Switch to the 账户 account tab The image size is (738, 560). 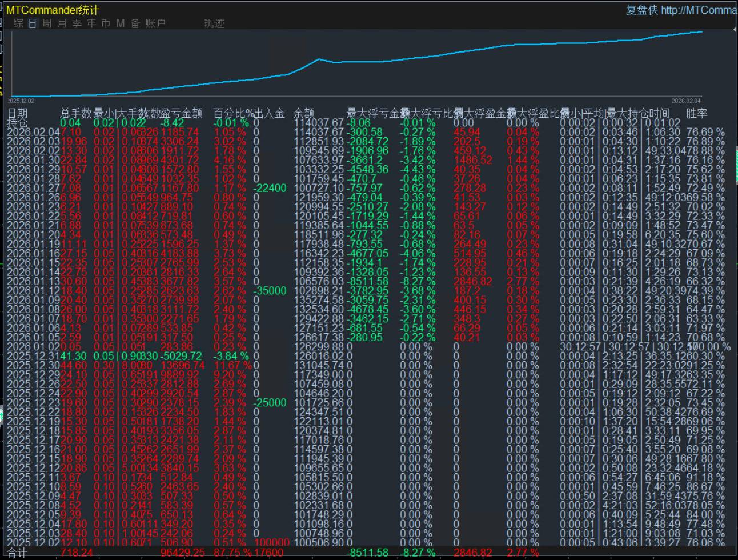pyautogui.click(x=155, y=23)
